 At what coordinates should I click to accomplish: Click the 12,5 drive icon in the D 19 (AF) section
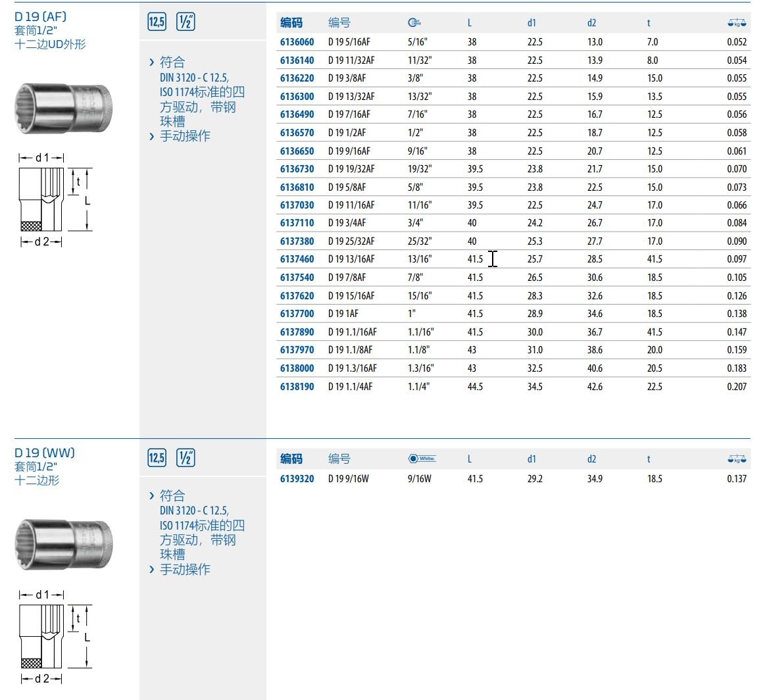(157, 22)
